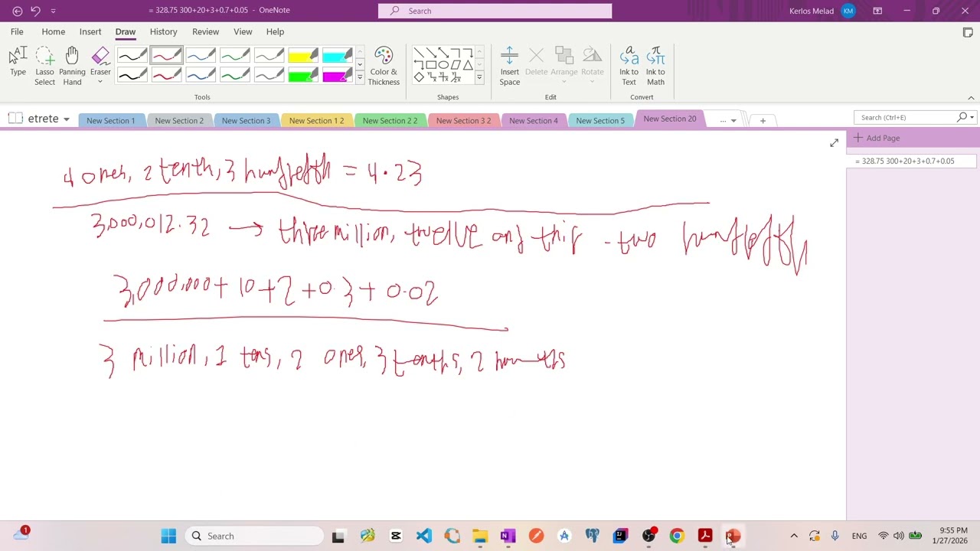Select the triangle shape in Shapes gallery
Image resolution: width=980 pixels, height=551 pixels.
pyautogui.click(x=468, y=65)
